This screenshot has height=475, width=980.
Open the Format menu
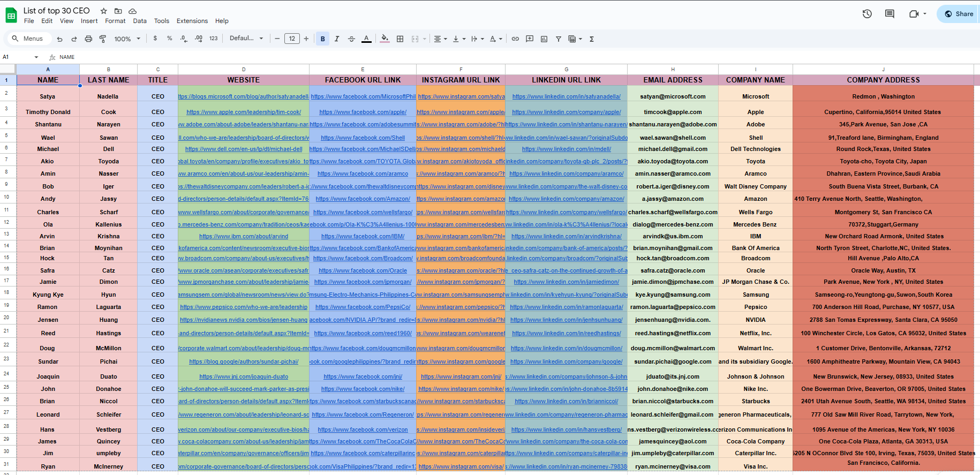click(115, 21)
